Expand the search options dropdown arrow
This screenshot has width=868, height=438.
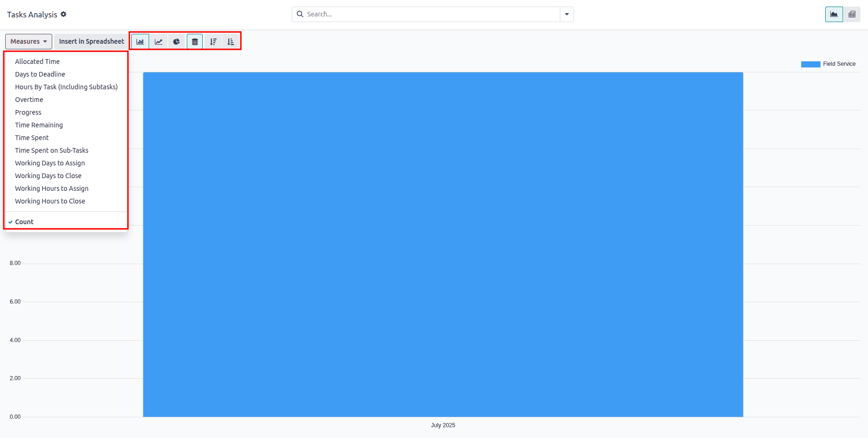coord(567,14)
